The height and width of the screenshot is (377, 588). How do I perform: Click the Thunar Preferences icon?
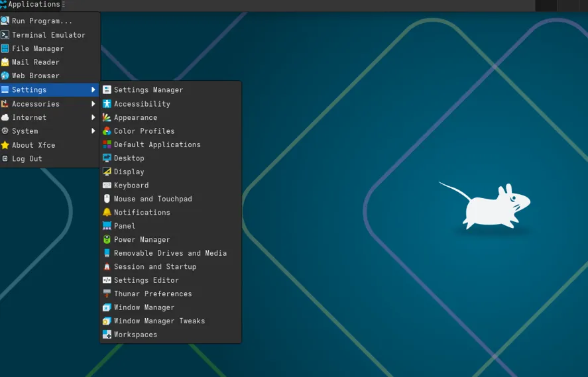[x=107, y=294]
